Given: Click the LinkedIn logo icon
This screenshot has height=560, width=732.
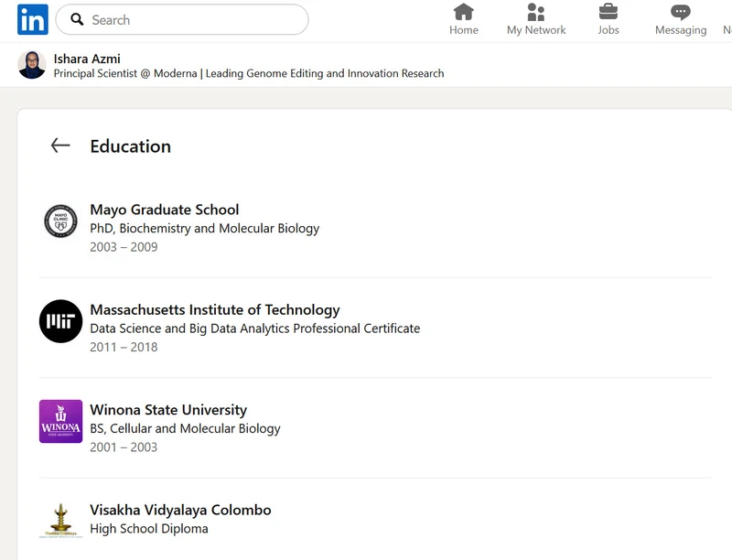Looking at the screenshot, I should pyautogui.click(x=33, y=19).
